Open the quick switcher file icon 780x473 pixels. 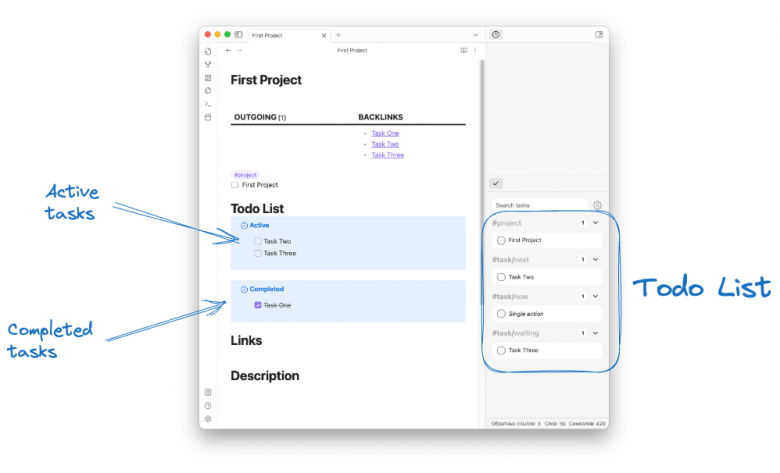208,51
